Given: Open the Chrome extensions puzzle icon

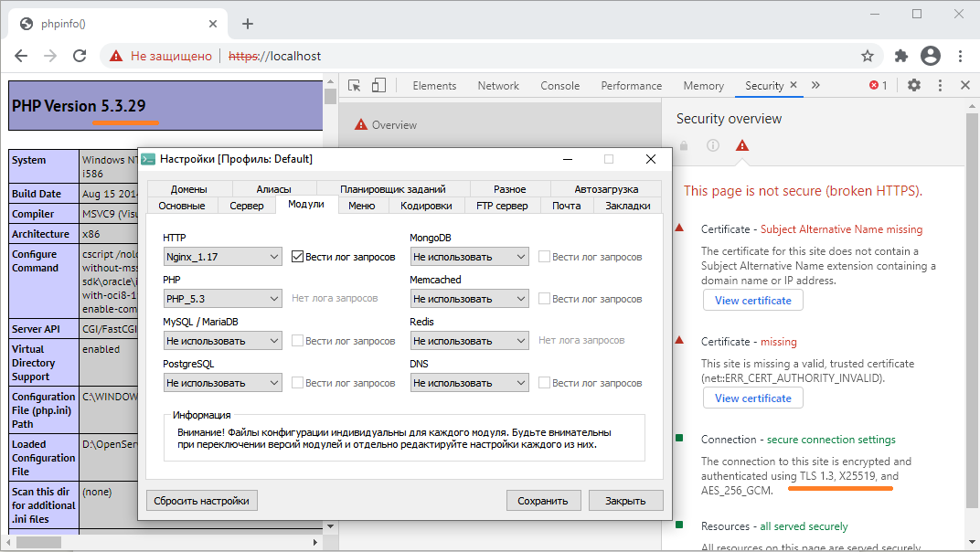Looking at the screenshot, I should pos(901,56).
